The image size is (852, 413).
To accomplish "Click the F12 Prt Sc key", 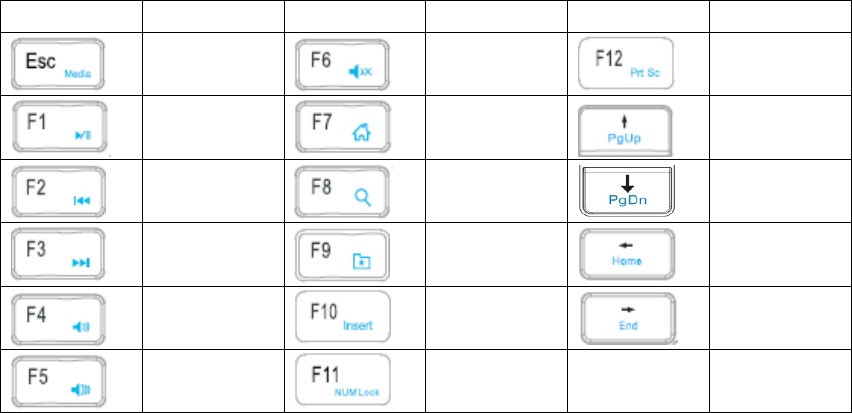I will [626, 63].
